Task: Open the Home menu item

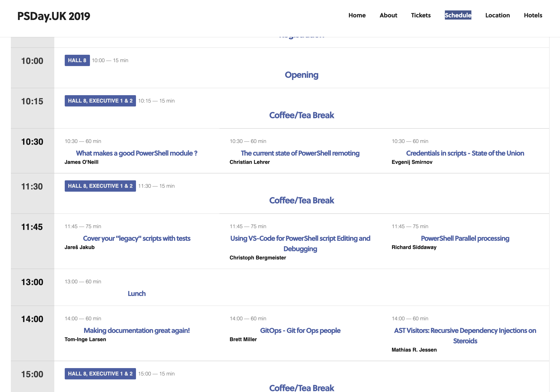Action: tap(357, 15)
